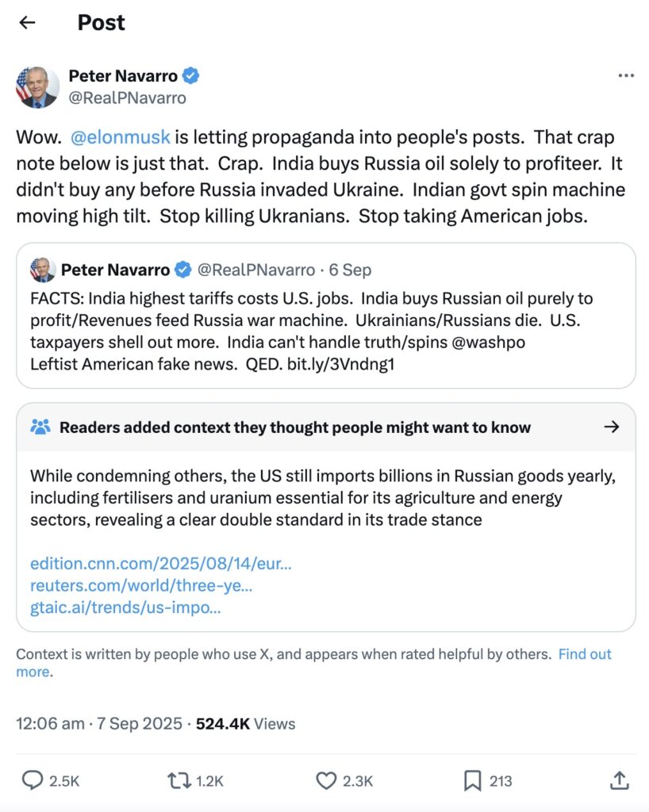Click the community notes people icon
The width and height of the screenshot is (649, 812).
tap(40, 427)
